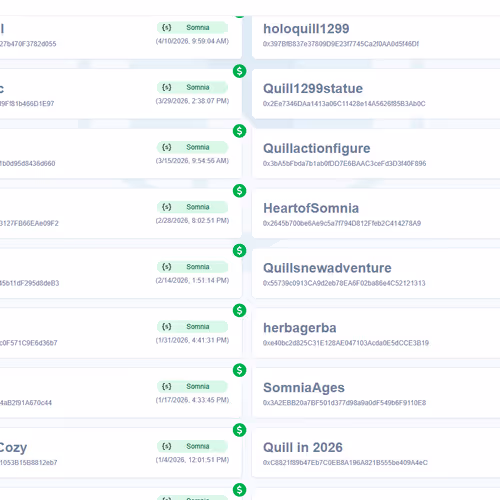The image size is (500, 500).
Task: Click the Quill in 2026 wallet address
Action: (x=345, y=463)
